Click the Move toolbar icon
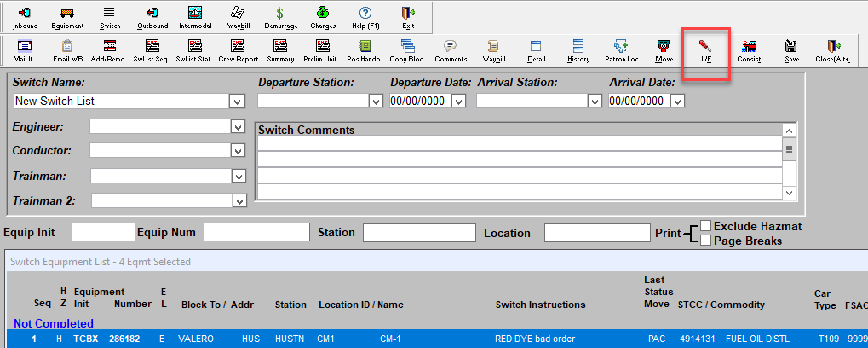Viewport: 868px width, 348px height. point(664,51)
